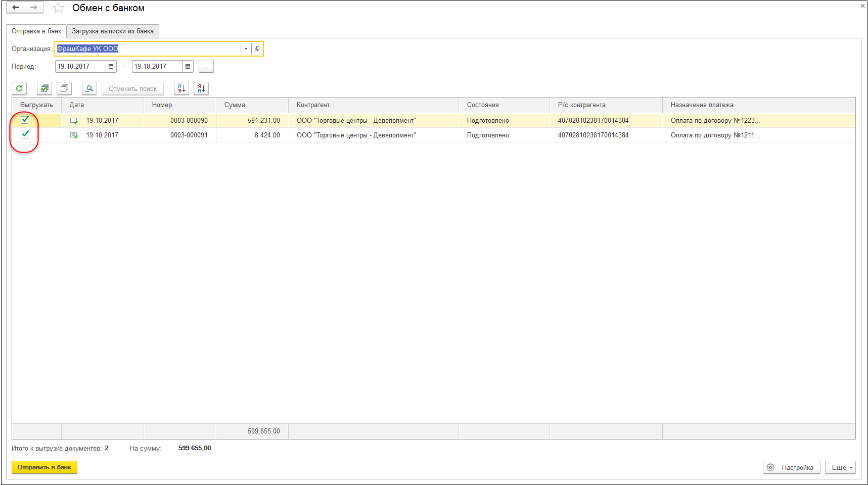Expand the Организация dropdown list
868x485 pixels.
246,48
